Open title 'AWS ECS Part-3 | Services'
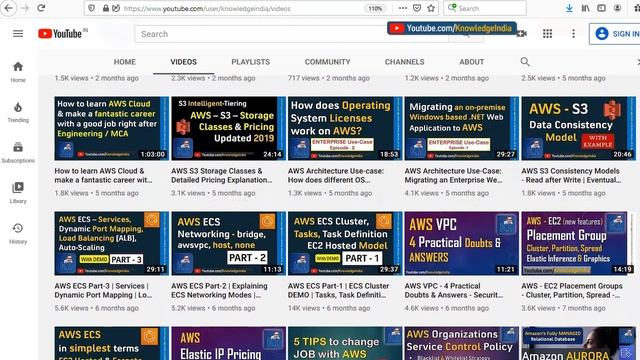 [103, 291]
